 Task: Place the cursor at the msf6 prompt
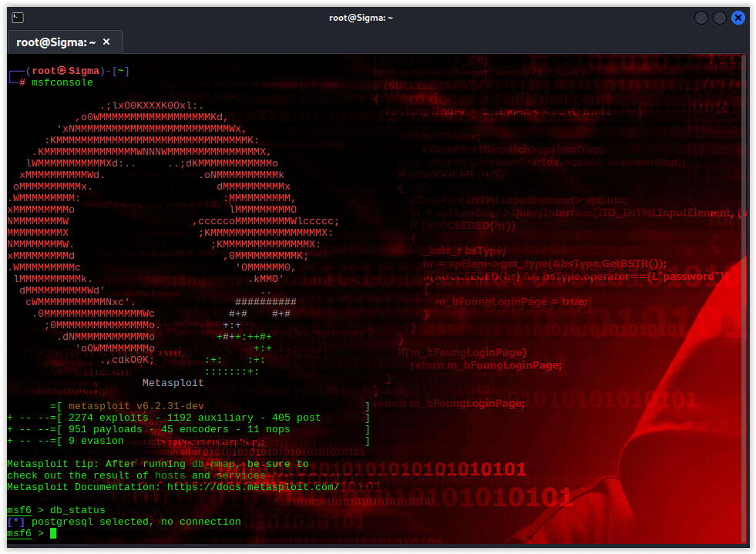(x=51, y=532)
